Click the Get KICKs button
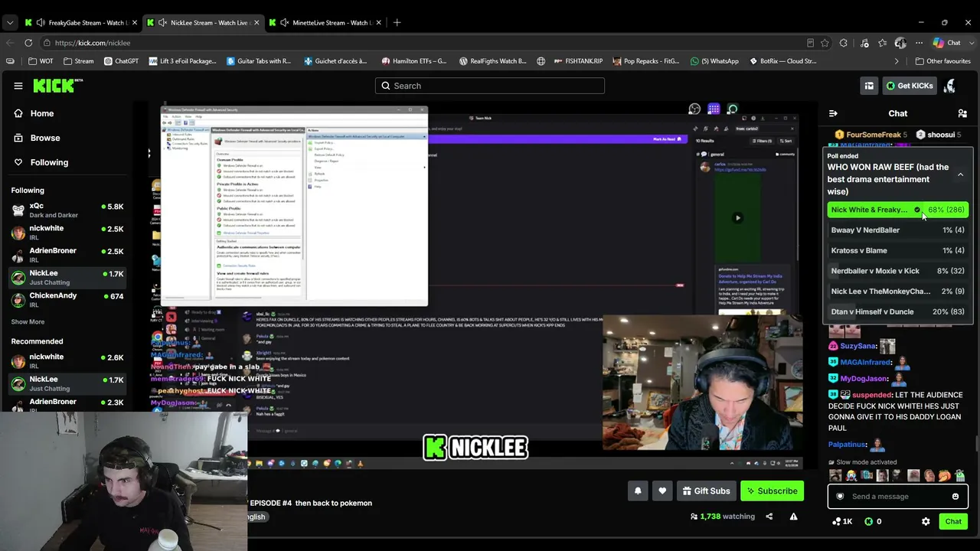980x551 pixels. click(910, 86)
